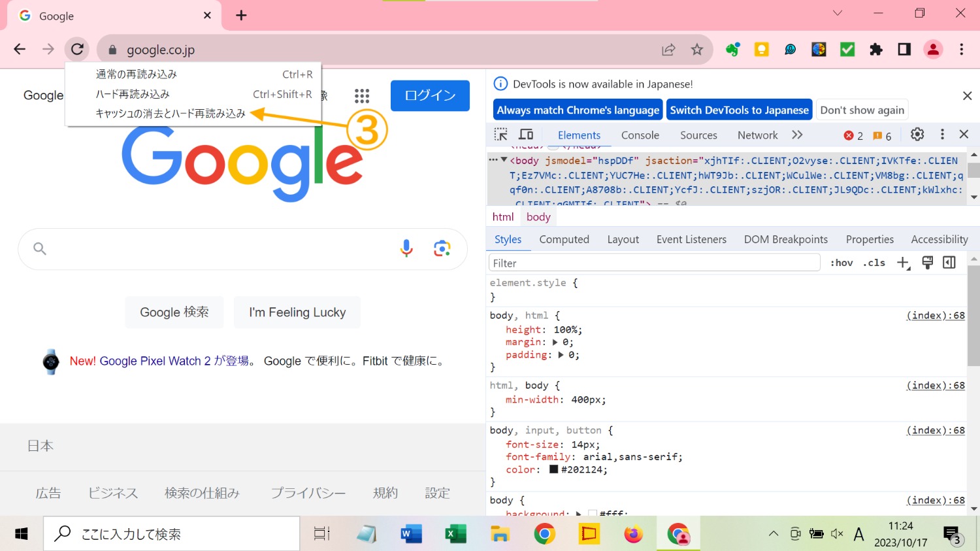Select empty cache and hard reload entry
Viewport: 980px width, 551px height.
pyautogui.click(x=193, y=114)
